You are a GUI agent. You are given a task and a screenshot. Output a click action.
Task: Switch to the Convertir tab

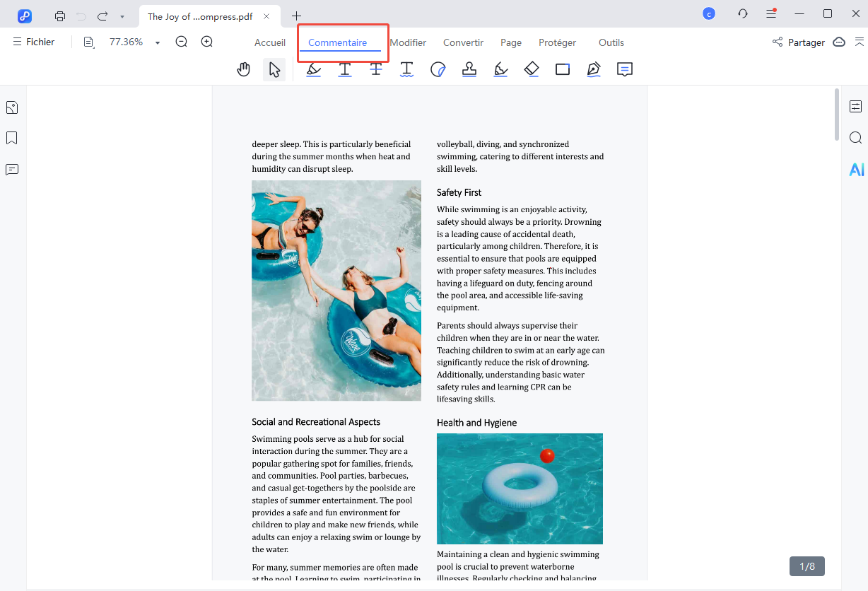coord(463,42)
